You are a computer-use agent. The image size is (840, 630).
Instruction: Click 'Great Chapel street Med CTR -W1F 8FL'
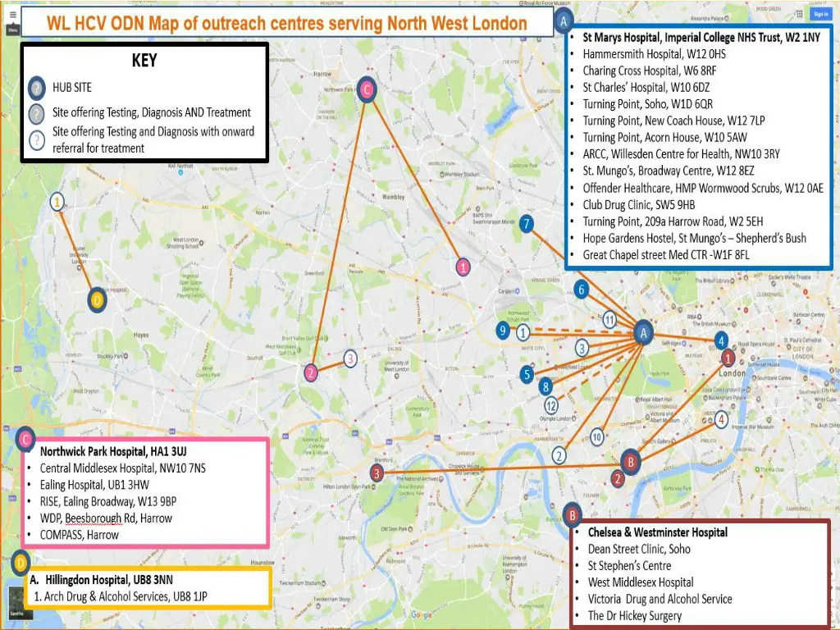[x=666, y=255]
